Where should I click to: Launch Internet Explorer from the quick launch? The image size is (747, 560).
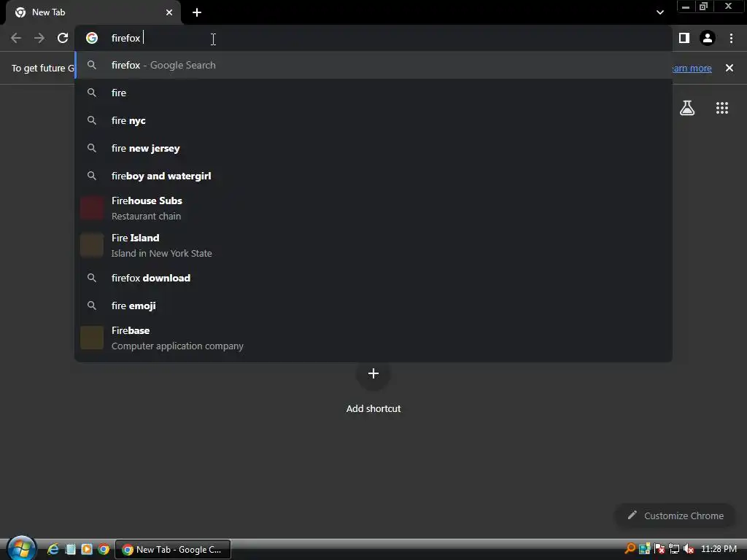coord(53,549)
